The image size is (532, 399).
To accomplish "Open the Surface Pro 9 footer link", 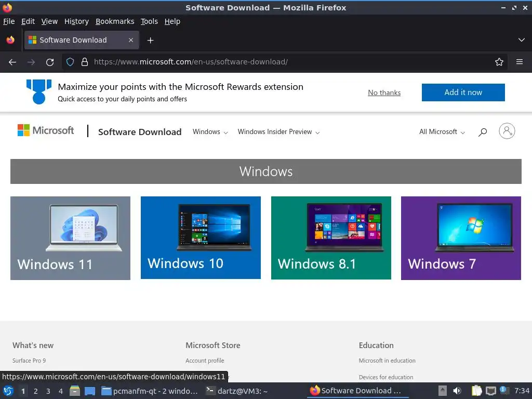I will 29,361.
